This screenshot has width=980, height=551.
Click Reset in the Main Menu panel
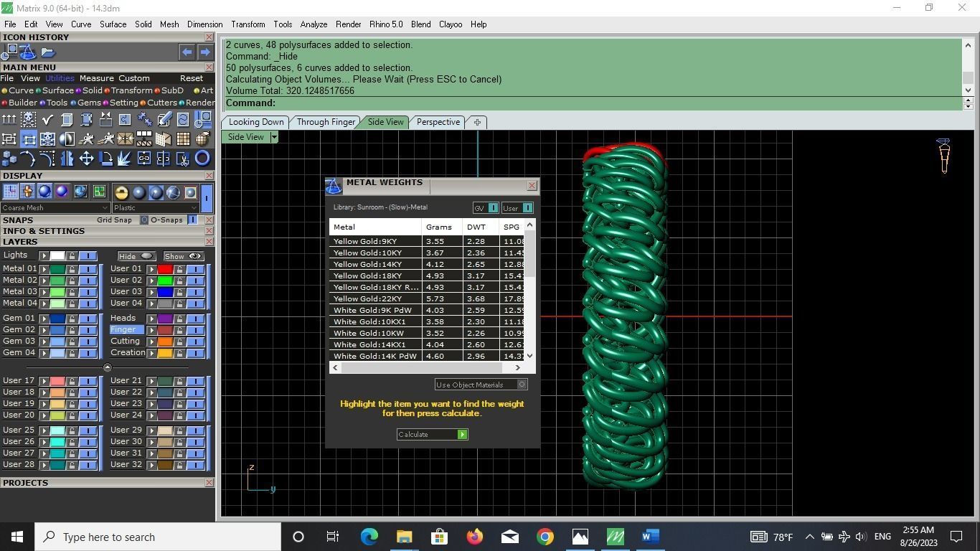[x=192, y=78]
